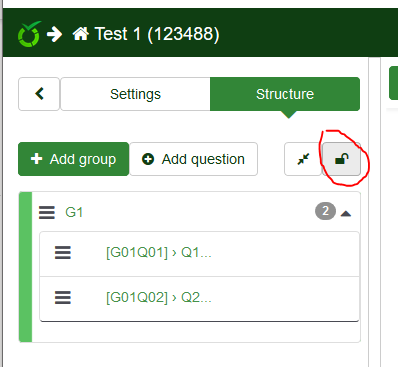The width and height of the screenshot is (398, 367).
Task: Click the plus icon in Add group
Action: (x=36, y=159)
